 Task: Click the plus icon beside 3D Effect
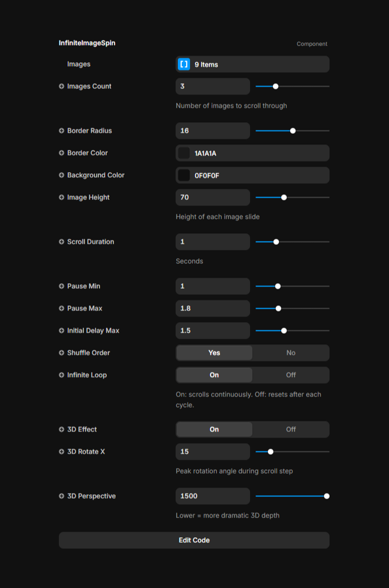[62, 430]
